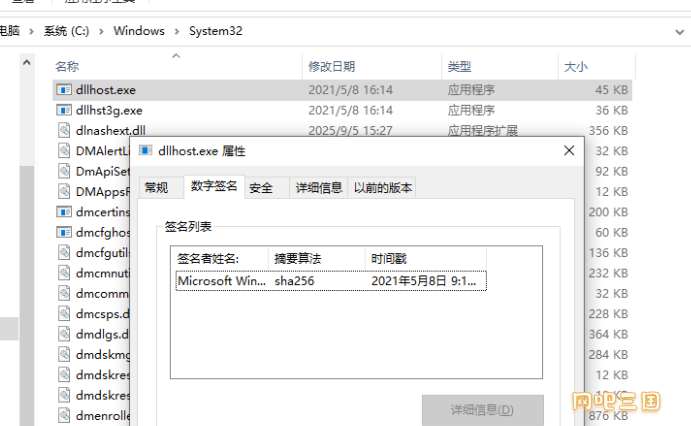The image size is (691, 426).
Task: Navigate to 系统 (C:) in address bar
Action: point(67,31)
